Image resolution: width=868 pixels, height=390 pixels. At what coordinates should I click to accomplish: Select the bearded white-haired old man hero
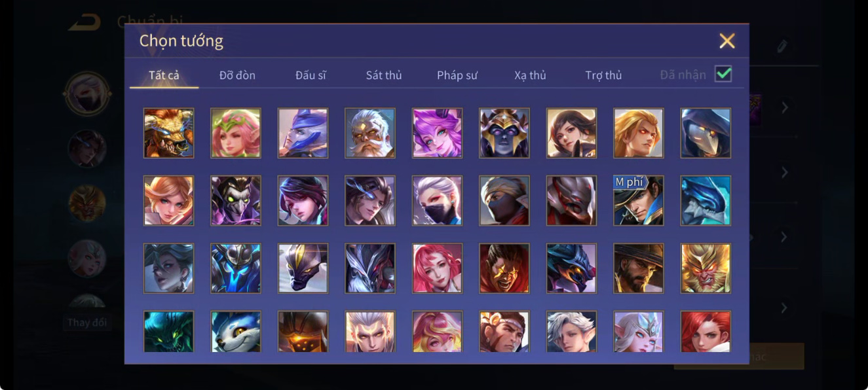pos(370,133)
